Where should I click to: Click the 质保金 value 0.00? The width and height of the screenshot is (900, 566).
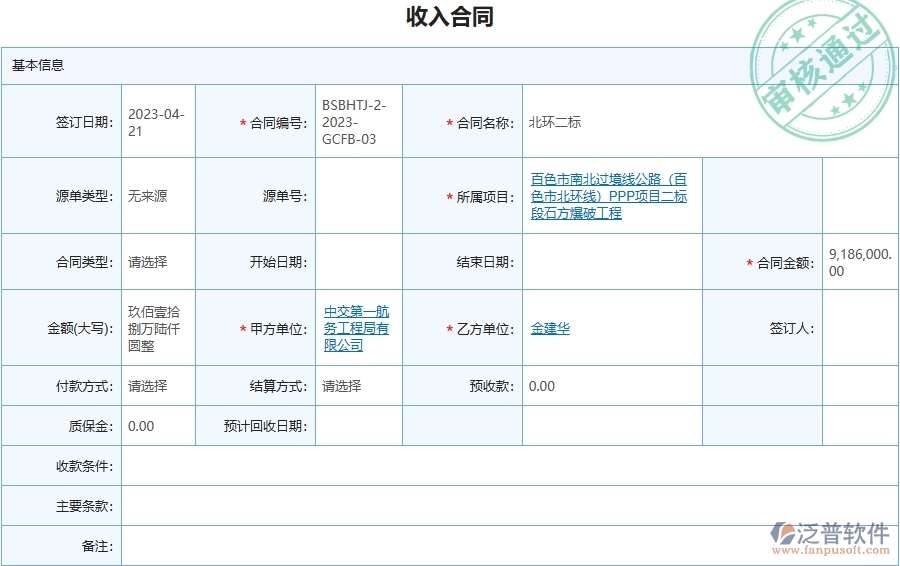(x=141, y=426)
